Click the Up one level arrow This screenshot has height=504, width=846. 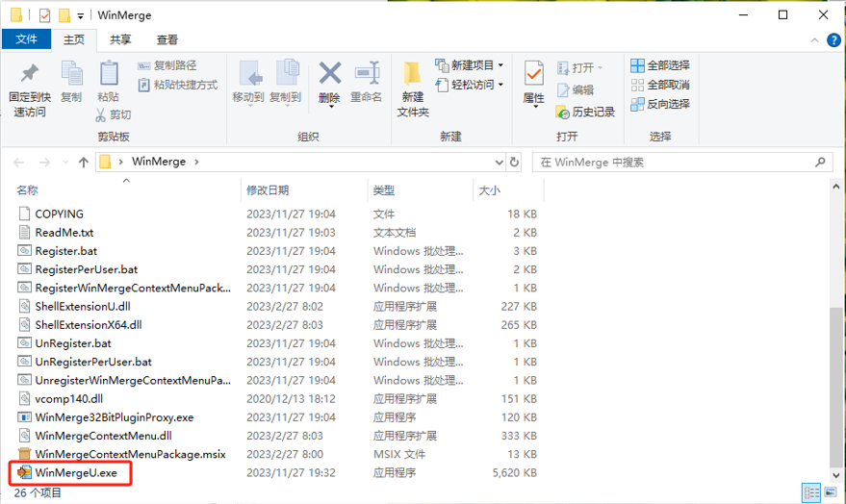(83, 163)
